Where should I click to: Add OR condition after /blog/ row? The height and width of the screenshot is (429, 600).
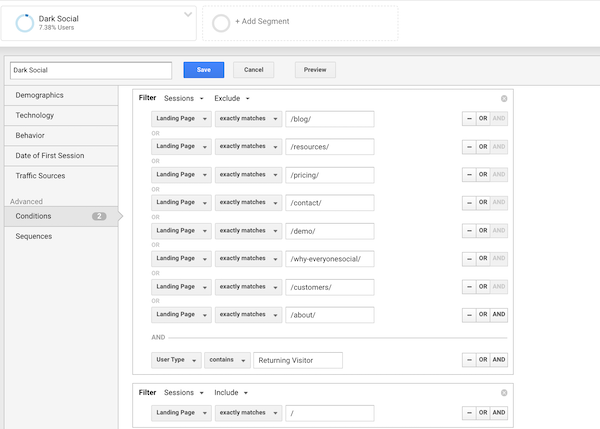pyautogui.click(x=483, y=119)
